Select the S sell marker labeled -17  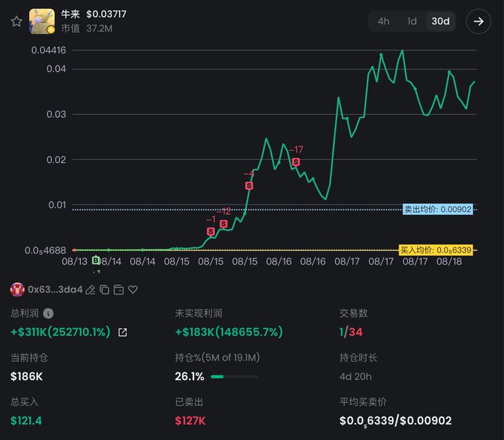coord(296,162)
